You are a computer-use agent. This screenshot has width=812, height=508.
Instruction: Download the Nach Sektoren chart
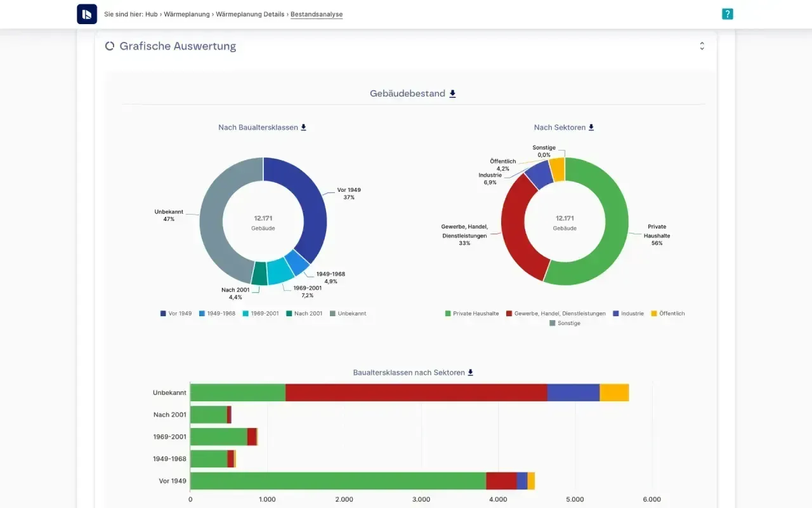591,127
